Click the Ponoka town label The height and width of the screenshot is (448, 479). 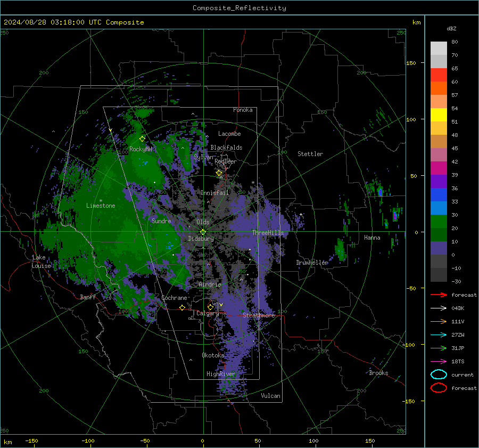(x=243, y=110)
